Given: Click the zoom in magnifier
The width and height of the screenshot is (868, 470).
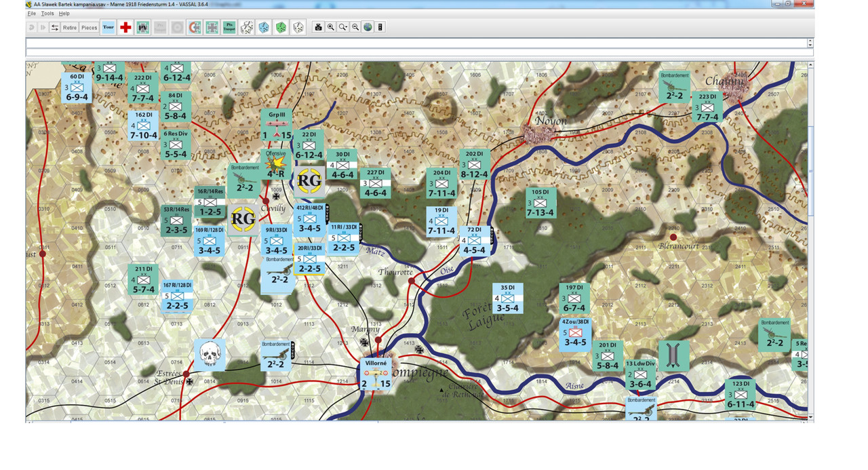Looking at the screenshot, I should pyautogui.click(x=330, y=27).
